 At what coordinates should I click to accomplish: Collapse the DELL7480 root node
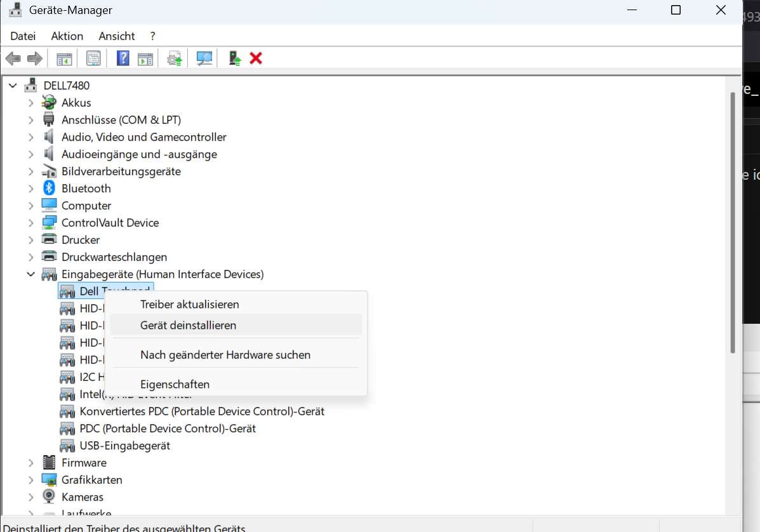[13, 86]
